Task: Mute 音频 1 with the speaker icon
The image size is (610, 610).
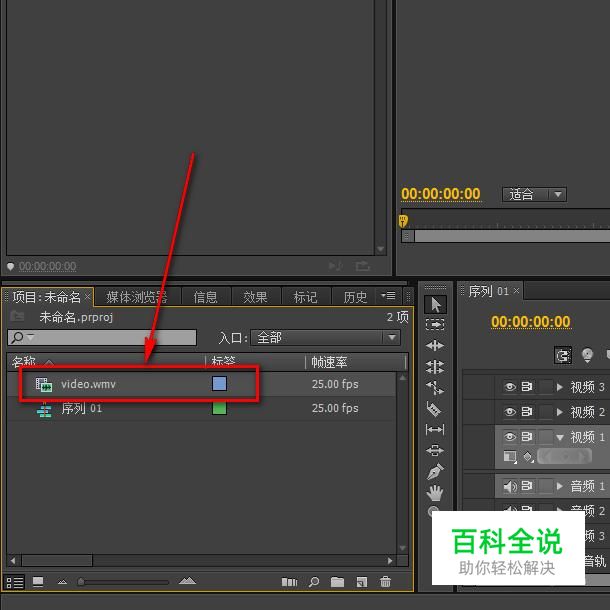Action: (x=510, y=486)
